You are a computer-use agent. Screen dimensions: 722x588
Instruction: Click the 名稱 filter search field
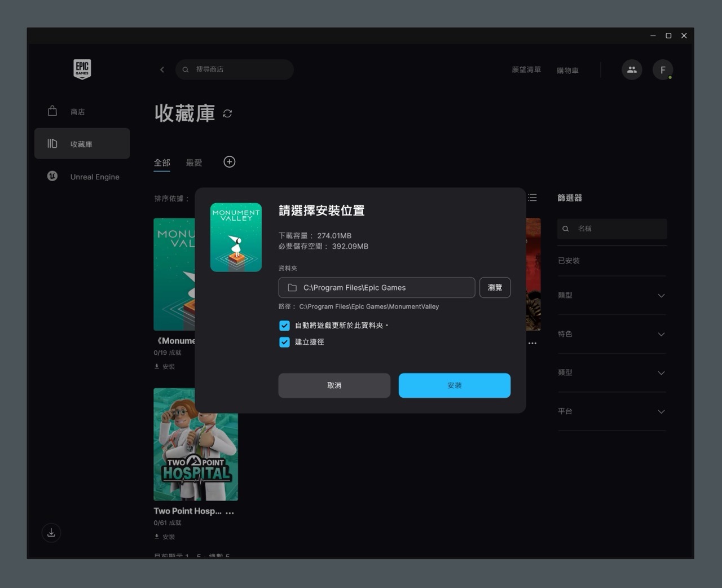point(612,229)
